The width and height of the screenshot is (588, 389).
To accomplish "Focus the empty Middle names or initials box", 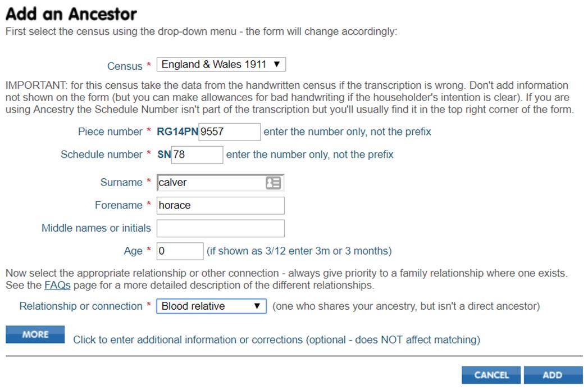I will [x=221, y=228].
